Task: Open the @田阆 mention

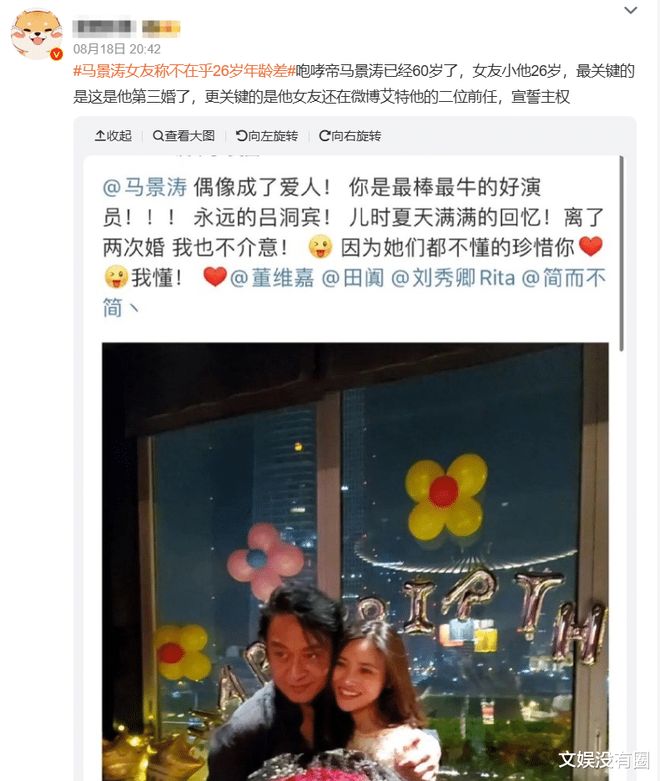Action: [353, 278]
